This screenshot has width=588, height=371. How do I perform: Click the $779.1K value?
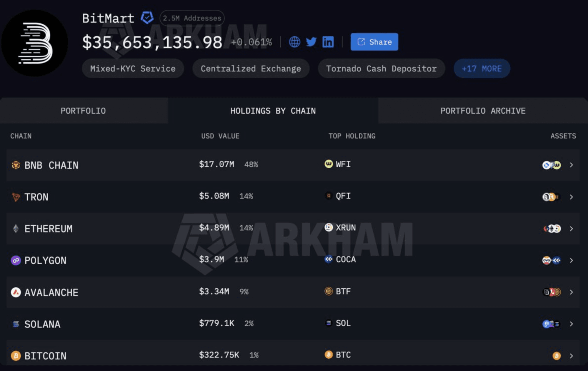click(217, 323)
